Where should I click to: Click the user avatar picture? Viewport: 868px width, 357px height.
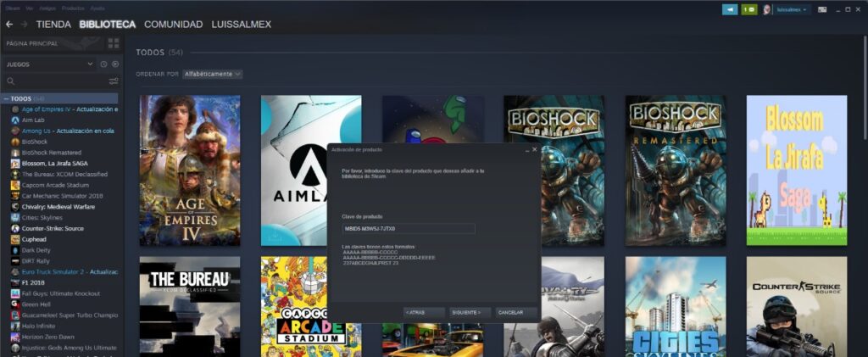click(x=766, y=9)
